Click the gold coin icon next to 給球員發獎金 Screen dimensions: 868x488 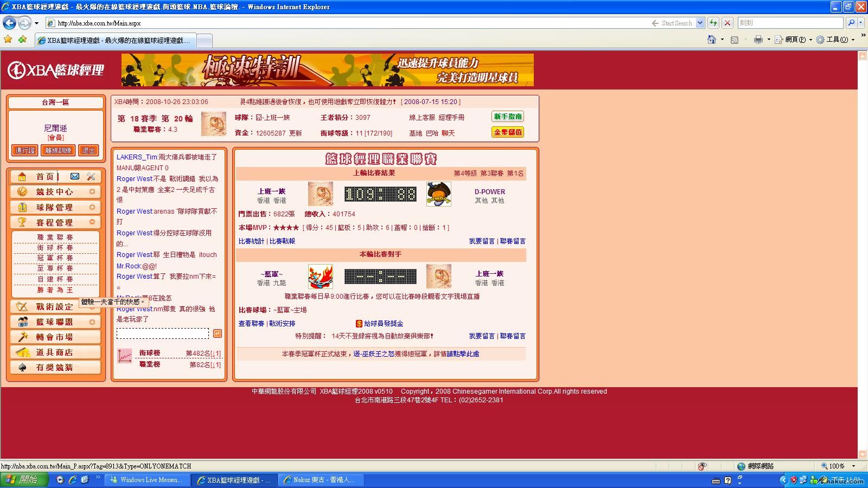pos(359,324)
